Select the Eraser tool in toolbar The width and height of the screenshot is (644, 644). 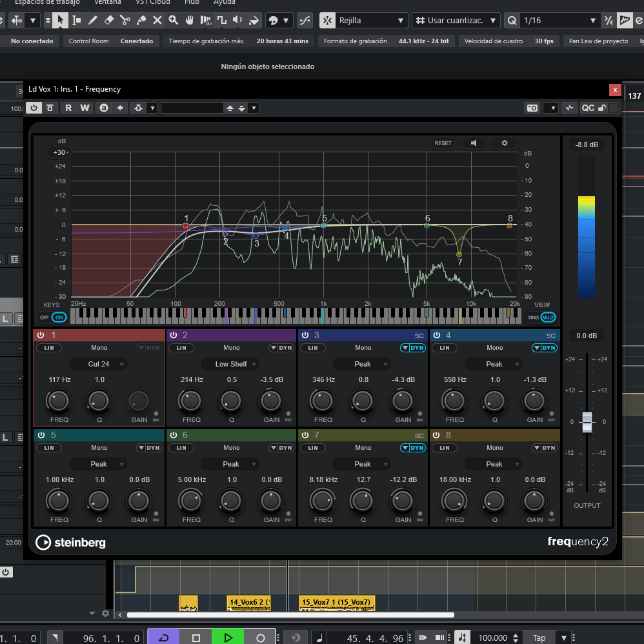[108, 21]
